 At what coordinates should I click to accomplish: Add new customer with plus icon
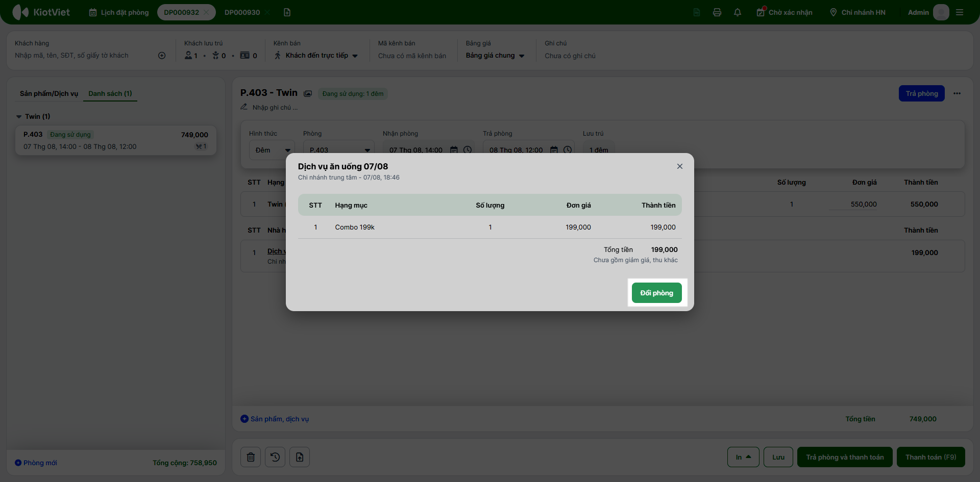tap(162, 56)
